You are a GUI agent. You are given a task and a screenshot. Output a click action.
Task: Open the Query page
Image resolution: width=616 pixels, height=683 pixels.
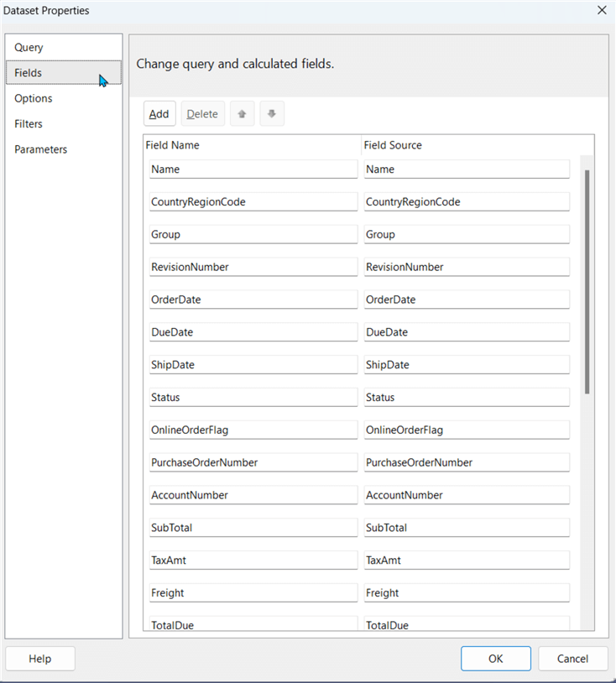(29, 48)
